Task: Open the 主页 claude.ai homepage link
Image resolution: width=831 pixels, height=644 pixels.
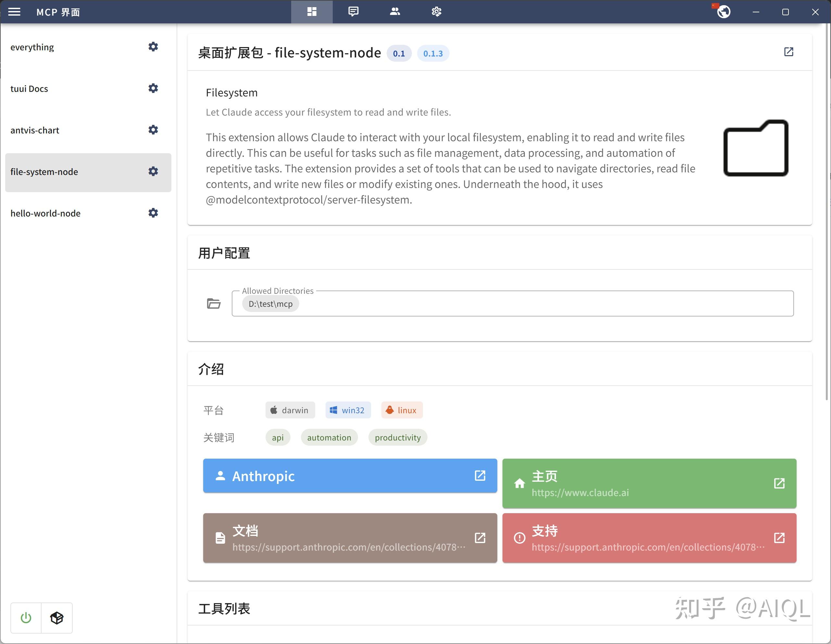Action: (649, 483)
